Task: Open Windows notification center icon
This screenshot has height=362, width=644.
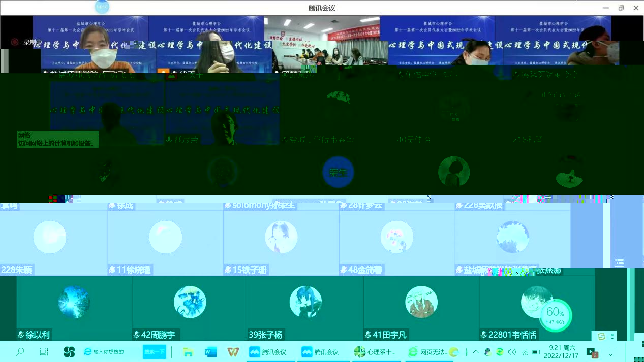Action: coord(611,352)
